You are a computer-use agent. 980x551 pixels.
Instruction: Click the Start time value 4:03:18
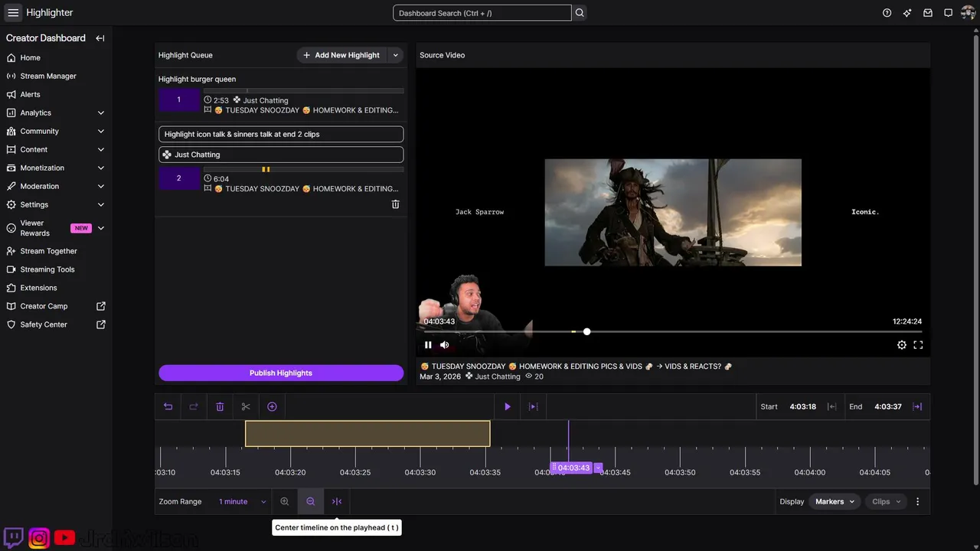tap(803, 406)
